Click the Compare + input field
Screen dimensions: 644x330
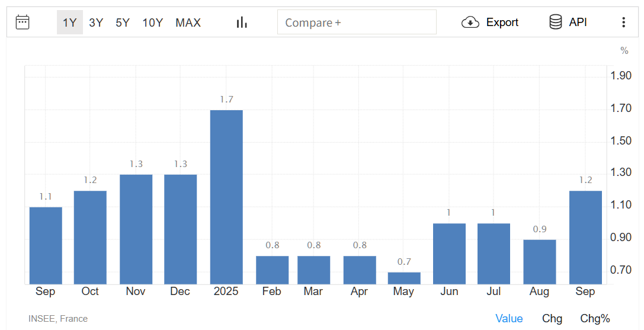coord(357,23)
